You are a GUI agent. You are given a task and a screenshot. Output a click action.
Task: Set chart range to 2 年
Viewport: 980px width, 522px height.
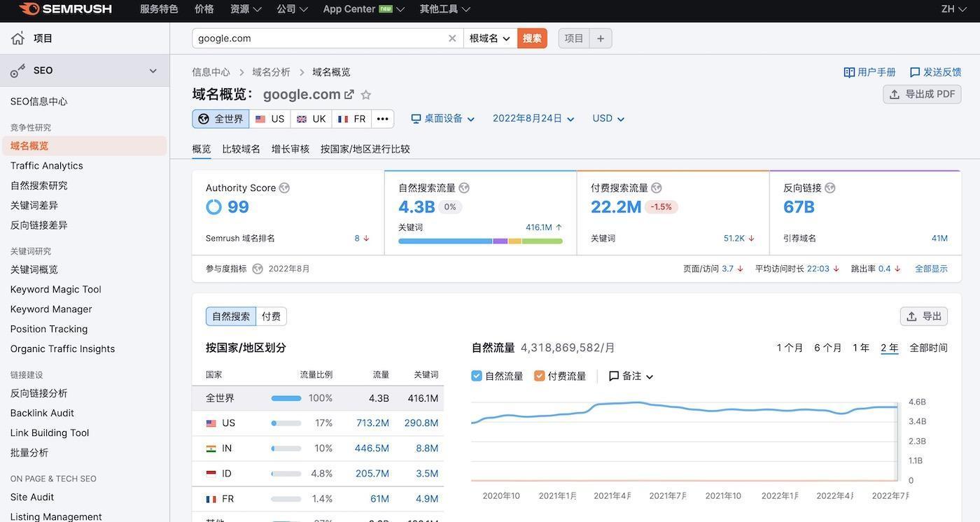coord(890,348)
